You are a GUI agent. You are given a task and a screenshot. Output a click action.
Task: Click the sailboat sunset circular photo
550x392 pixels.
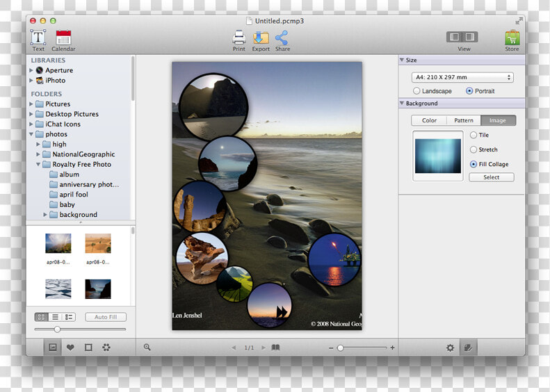(x=269, y=305)
